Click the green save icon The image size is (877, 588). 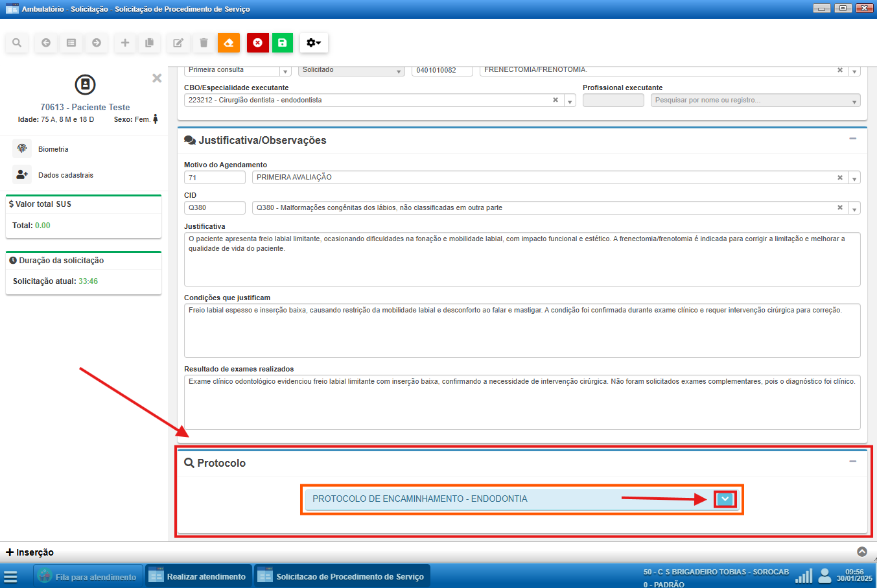tap(283, 43)
